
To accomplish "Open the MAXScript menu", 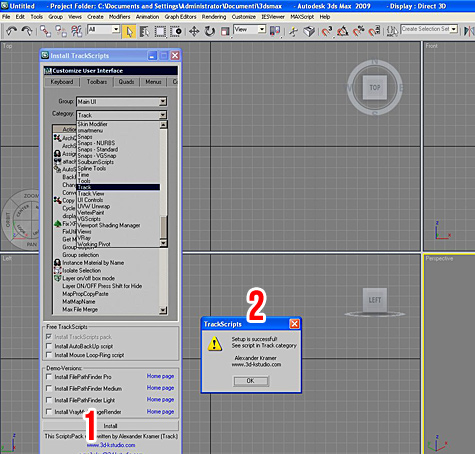I will [302, 17].
